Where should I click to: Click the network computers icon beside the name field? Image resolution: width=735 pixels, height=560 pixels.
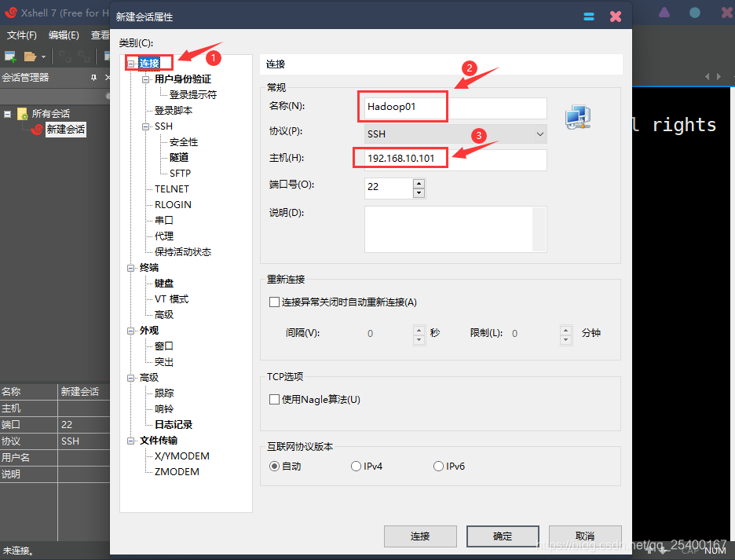click(x=577, y=117)
